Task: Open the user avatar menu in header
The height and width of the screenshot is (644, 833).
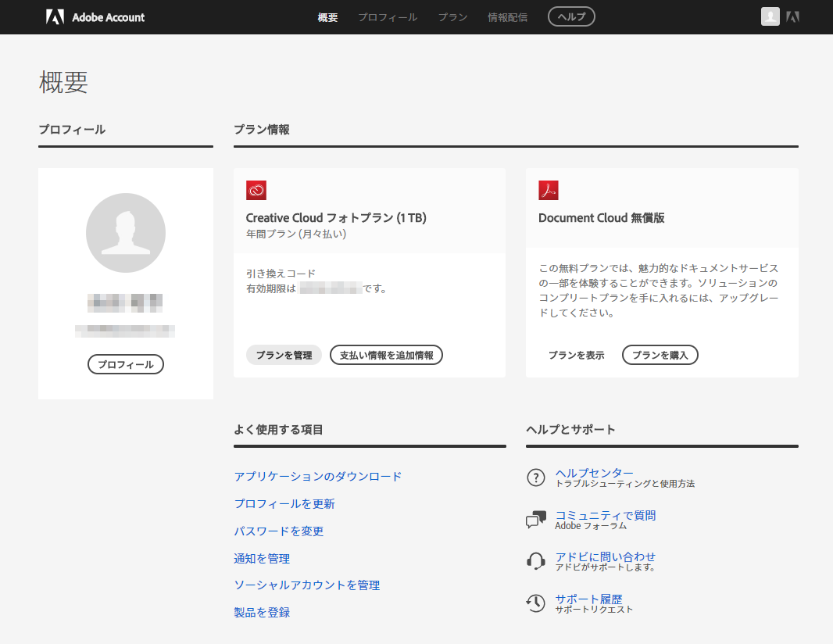Action: [770, 16]
